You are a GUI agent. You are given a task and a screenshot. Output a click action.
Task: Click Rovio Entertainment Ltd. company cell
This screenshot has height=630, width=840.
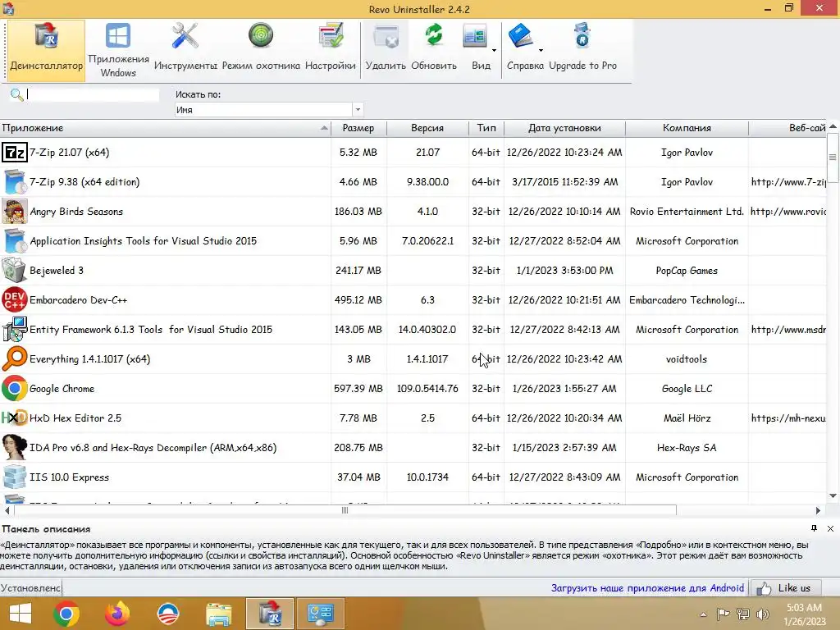pos(687,212)
